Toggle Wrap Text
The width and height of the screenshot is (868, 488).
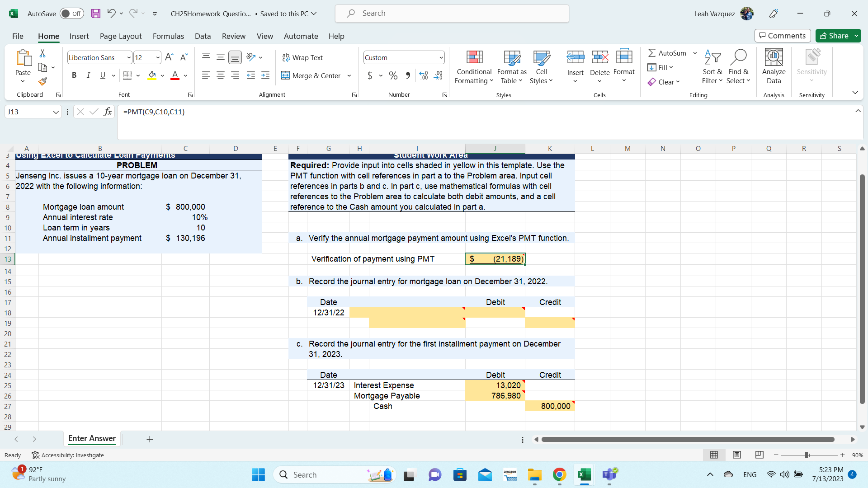click(302, 57)
